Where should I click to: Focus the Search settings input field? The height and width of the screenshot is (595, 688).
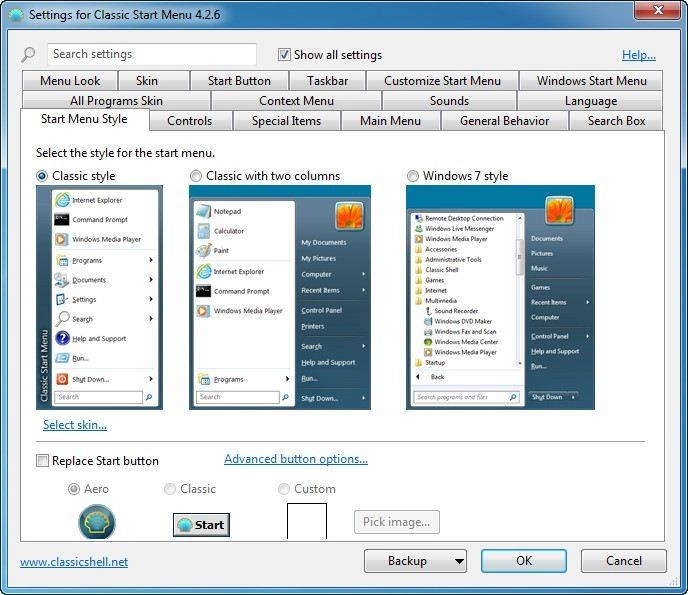pyautogui.click(x=152, y=54)
